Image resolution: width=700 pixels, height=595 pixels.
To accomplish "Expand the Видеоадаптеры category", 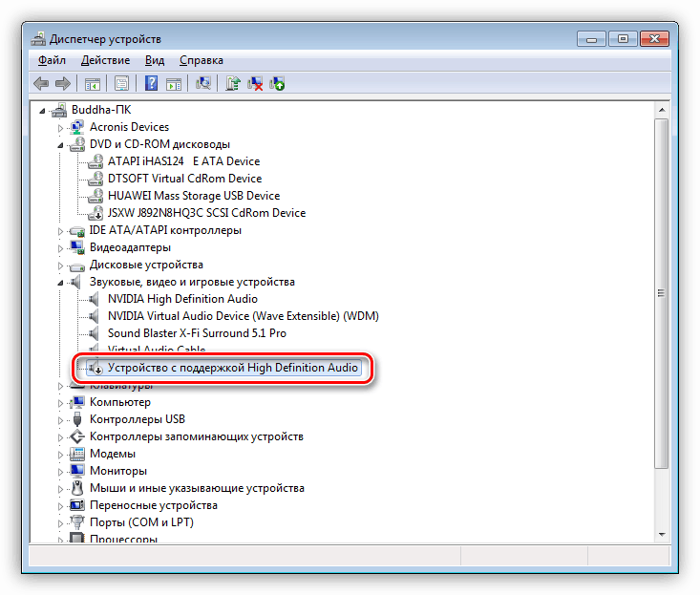I will 61,247.
